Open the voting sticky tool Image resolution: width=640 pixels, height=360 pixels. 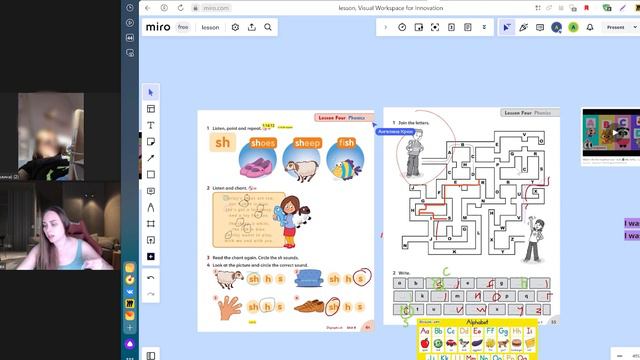pos(419,27)
